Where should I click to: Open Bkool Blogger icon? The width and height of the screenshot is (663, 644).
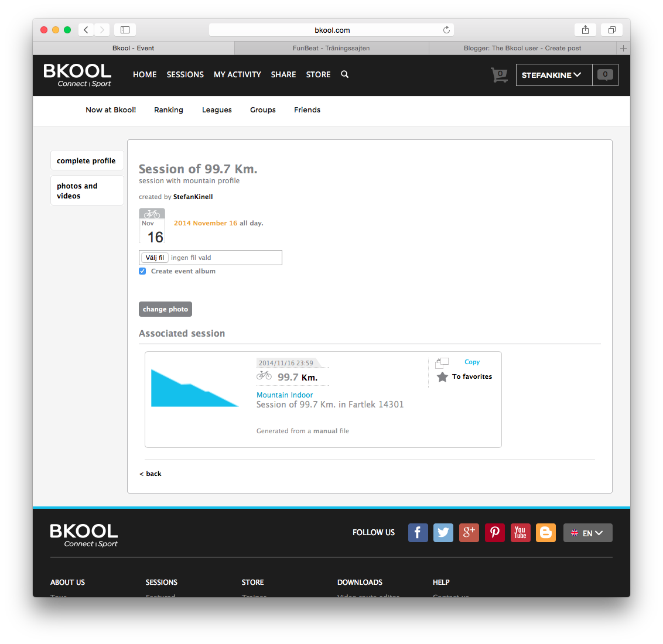click(x=546, y=532)
